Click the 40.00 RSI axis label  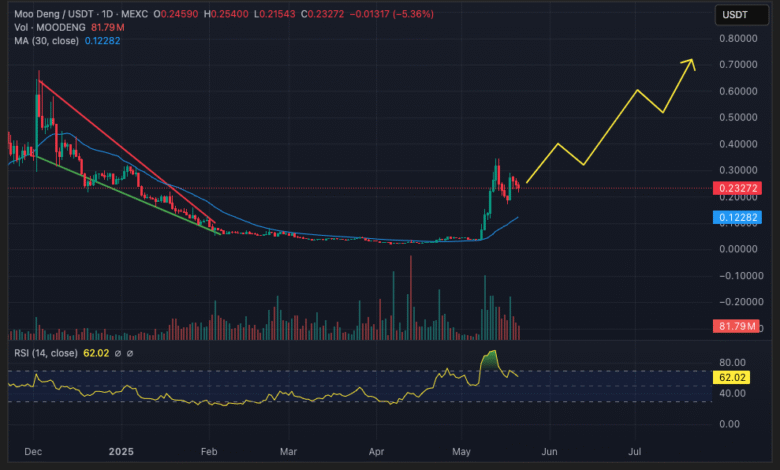[732, 393]
